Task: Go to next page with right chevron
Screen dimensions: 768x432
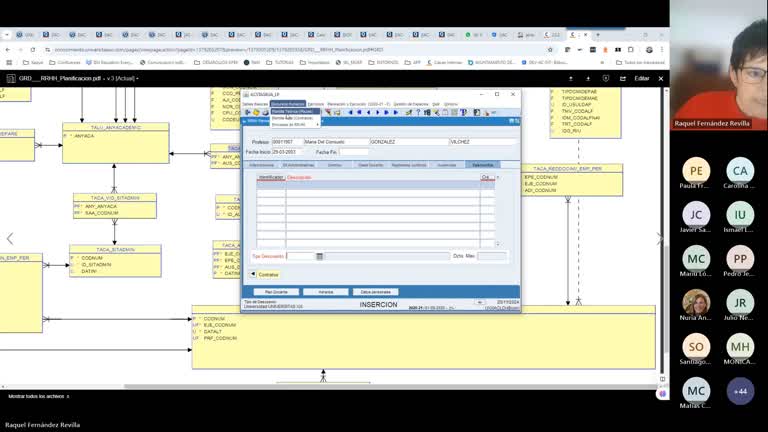Action: (659, 239)
